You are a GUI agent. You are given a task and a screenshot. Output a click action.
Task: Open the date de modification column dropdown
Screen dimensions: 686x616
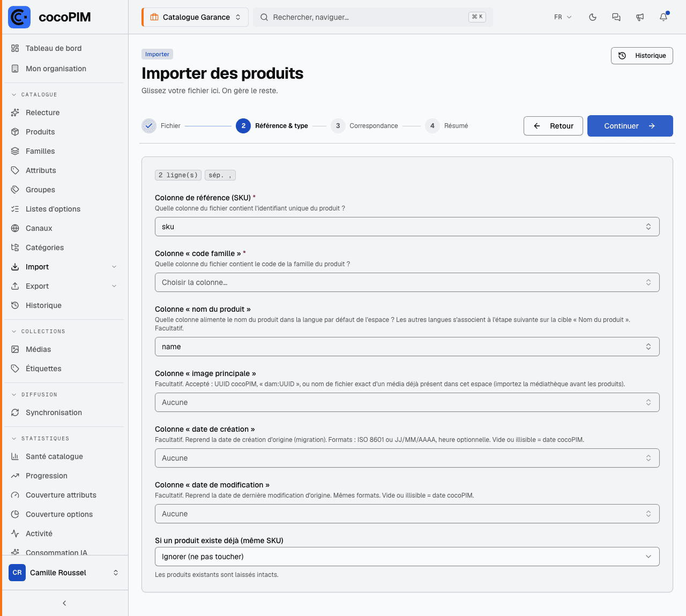407,514
